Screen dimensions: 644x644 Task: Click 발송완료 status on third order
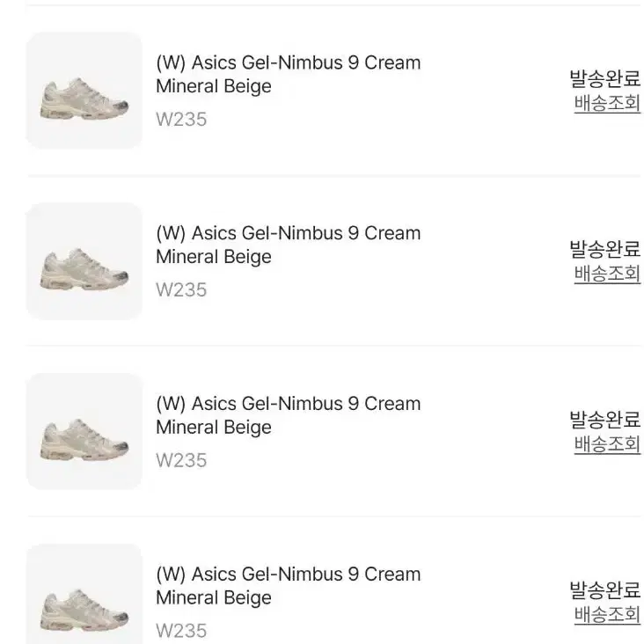point(604,420)
